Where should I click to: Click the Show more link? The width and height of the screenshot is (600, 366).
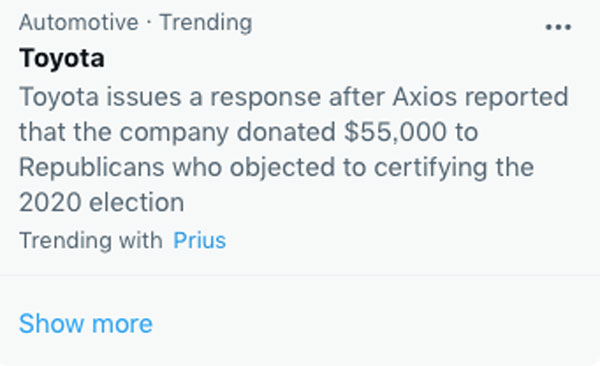point(86,324)
